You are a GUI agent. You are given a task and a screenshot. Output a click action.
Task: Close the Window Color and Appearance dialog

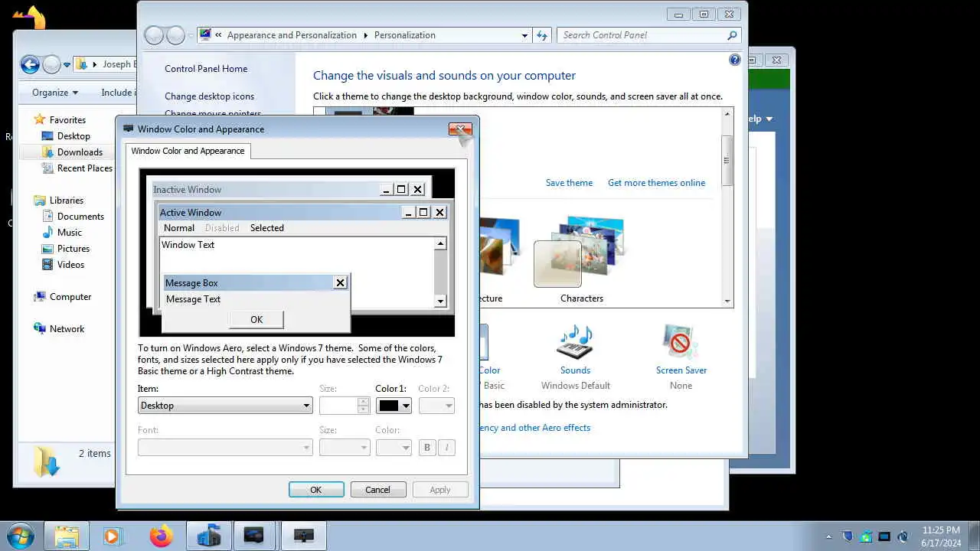[x=460, y=129]
